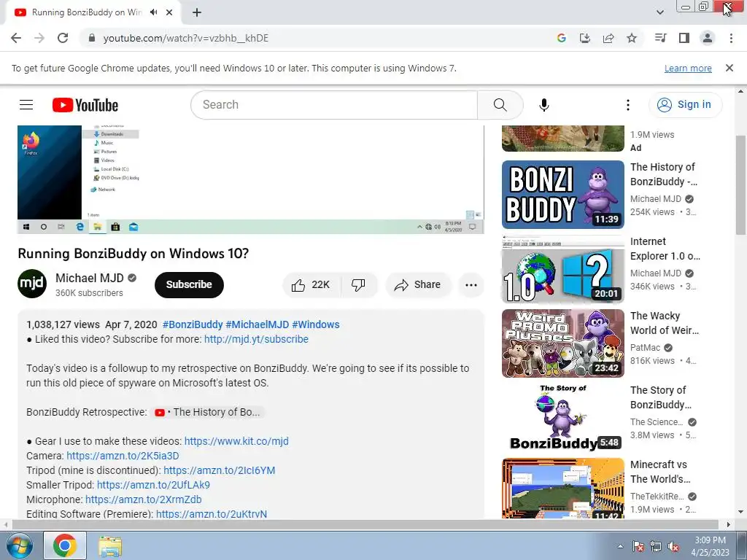This screenshot has width=747, height=560.
Task: Focus the YouTube search field
Action: [x=334, y=105]
